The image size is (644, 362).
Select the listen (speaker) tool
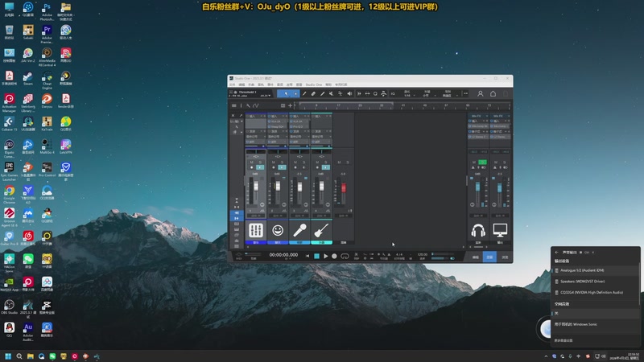[349, 93]
